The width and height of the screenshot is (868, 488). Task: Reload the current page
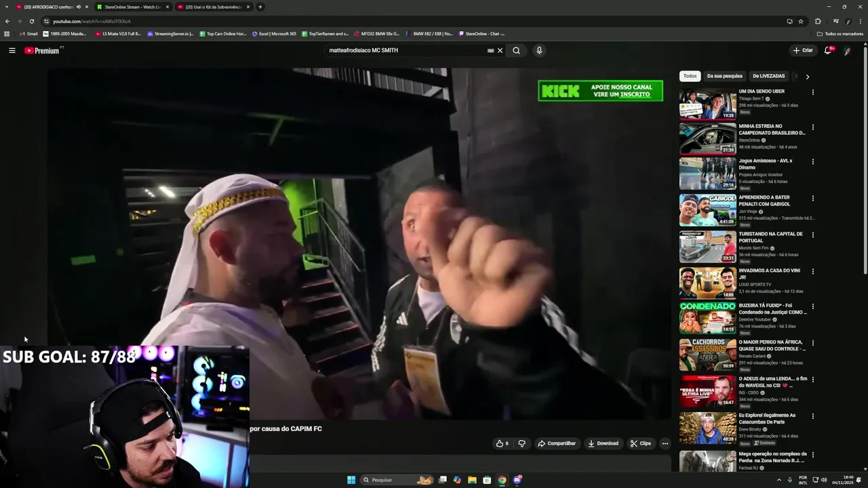click(31, 21)
